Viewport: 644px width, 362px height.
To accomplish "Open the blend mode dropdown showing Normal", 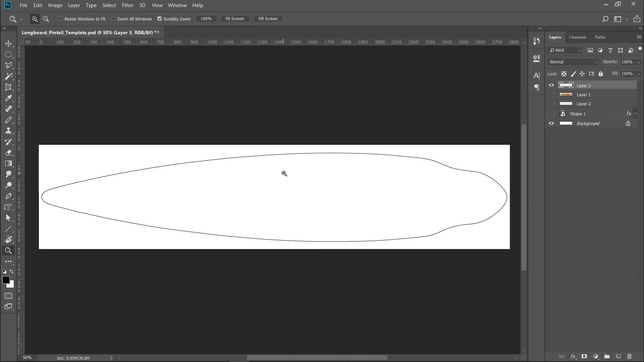I will tap(573, 62).
